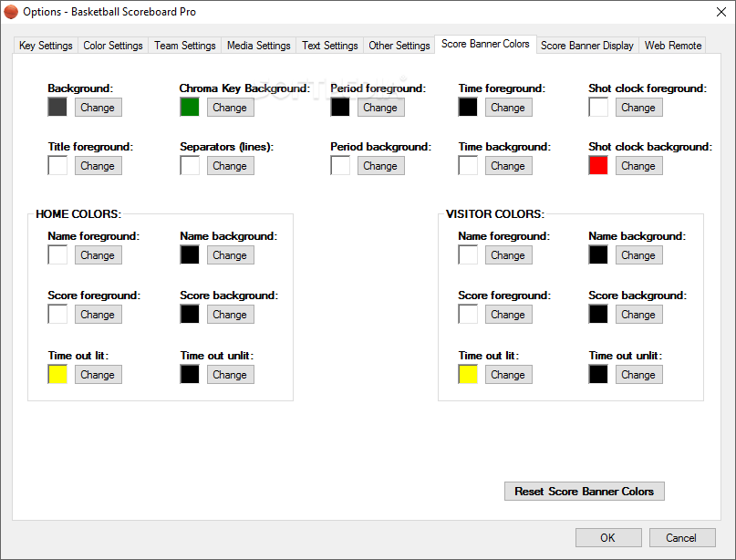736x560 pixels.
Task: Click the red Shot clock background swatch
Action: [598, 165]
